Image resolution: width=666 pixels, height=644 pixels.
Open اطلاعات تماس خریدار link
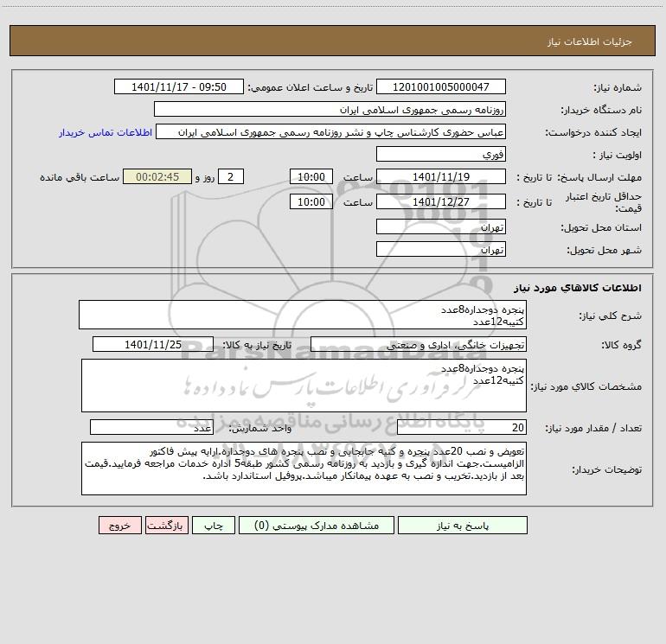point(106,132)
